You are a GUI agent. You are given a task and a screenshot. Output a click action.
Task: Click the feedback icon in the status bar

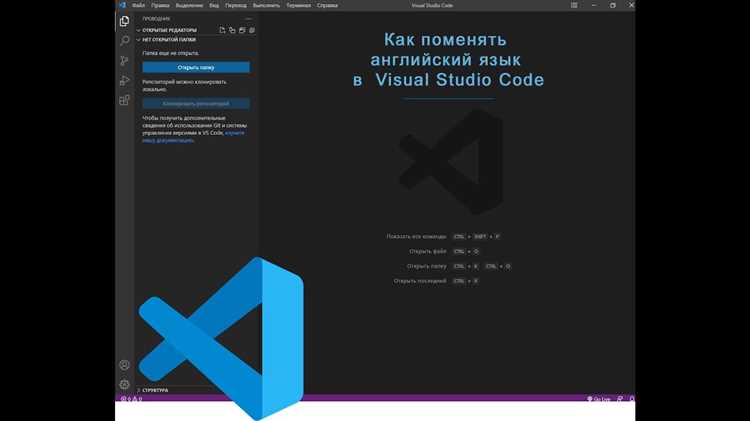[x=620, y=399]
